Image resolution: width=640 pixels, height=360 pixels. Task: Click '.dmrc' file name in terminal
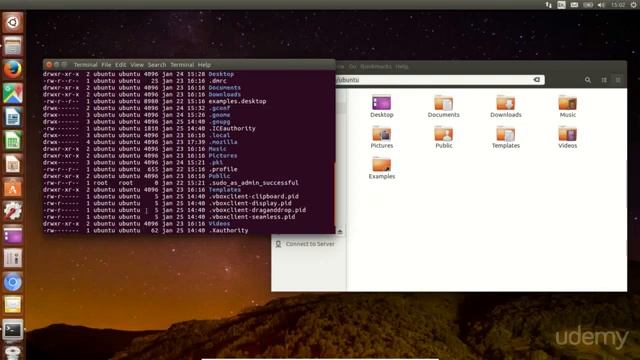217,81
